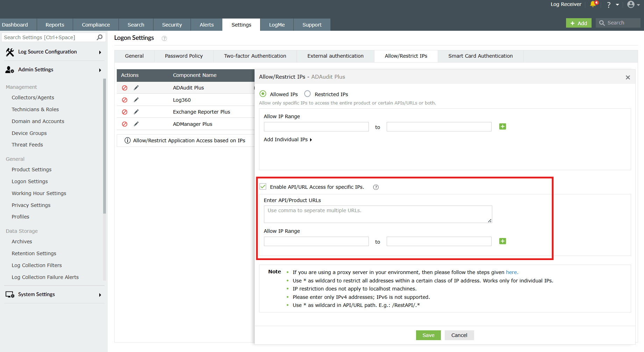This screenshot has width=644, height=352.
Task: Click the API/URL Allow IP Range end field
Action: coord(439,241)
